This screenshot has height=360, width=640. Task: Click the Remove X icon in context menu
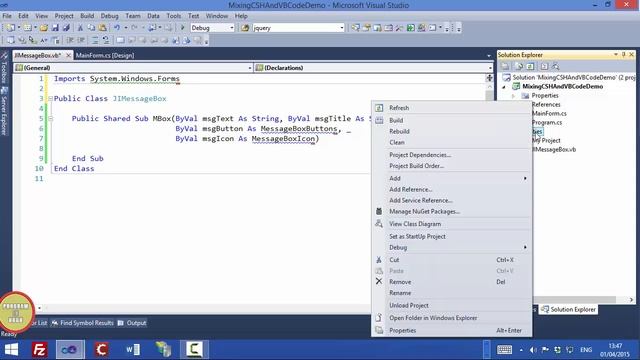click(379, 281)
